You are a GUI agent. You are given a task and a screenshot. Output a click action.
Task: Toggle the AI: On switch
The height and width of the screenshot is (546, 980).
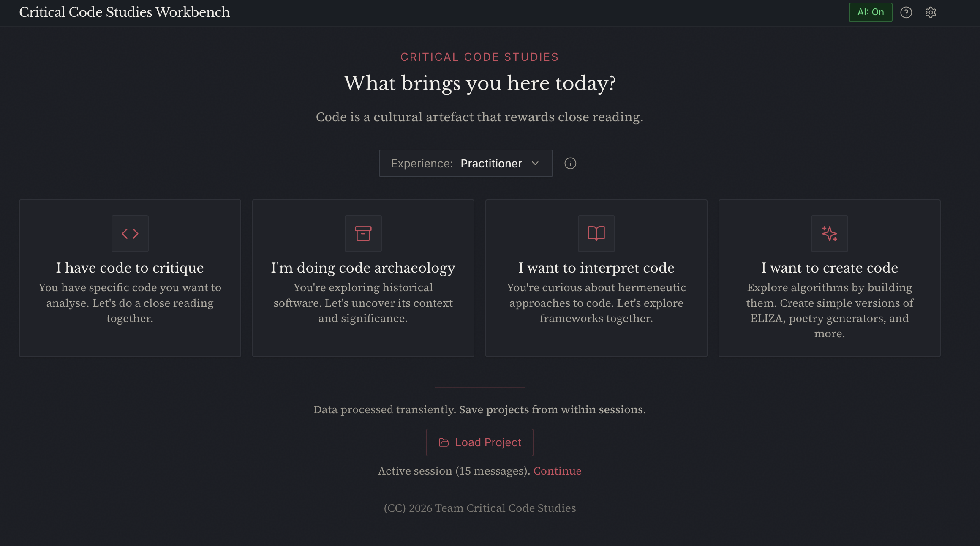pyautogui.click(x=871, y=12)
